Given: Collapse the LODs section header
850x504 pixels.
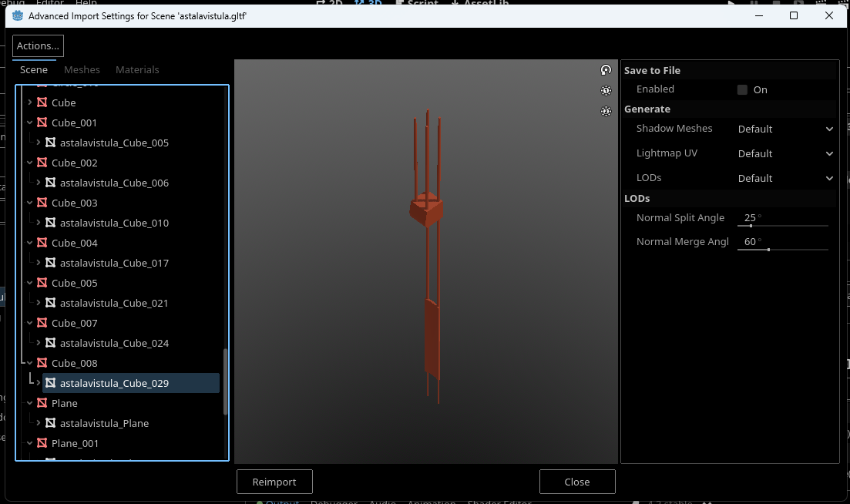Looking at the screenshot, I should tap(730, 198).
